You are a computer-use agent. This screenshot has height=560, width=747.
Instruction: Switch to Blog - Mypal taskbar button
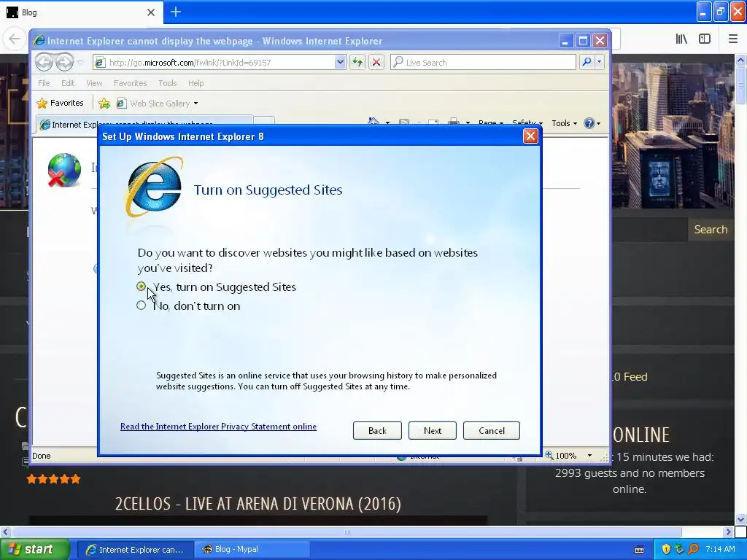click(x=252, y=550)
